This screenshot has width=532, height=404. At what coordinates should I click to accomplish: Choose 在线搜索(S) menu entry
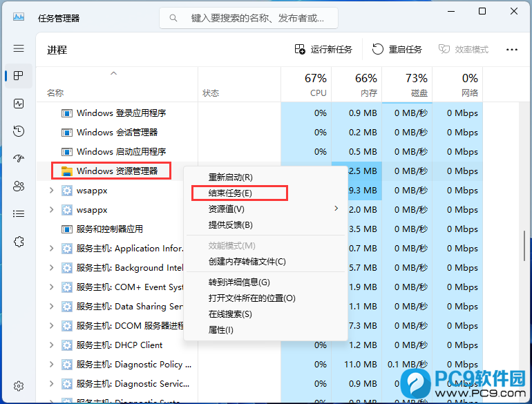click(230, 314)
